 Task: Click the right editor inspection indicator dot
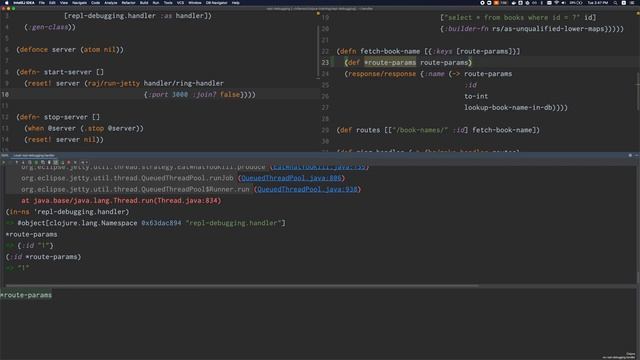[x=638, y=13]
